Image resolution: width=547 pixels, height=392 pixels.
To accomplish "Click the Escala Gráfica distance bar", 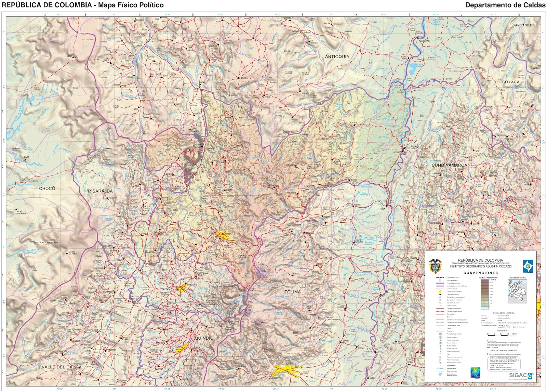I will coord(502,335).
